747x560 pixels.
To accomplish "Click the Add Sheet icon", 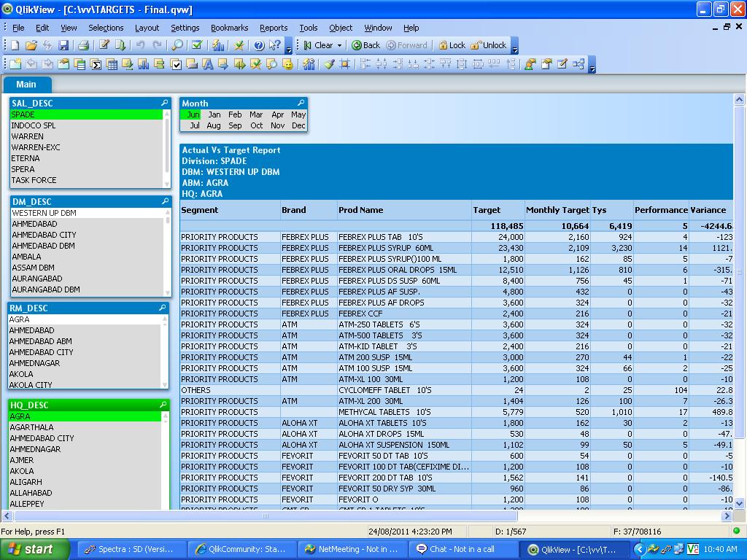I will click(15, 64).
